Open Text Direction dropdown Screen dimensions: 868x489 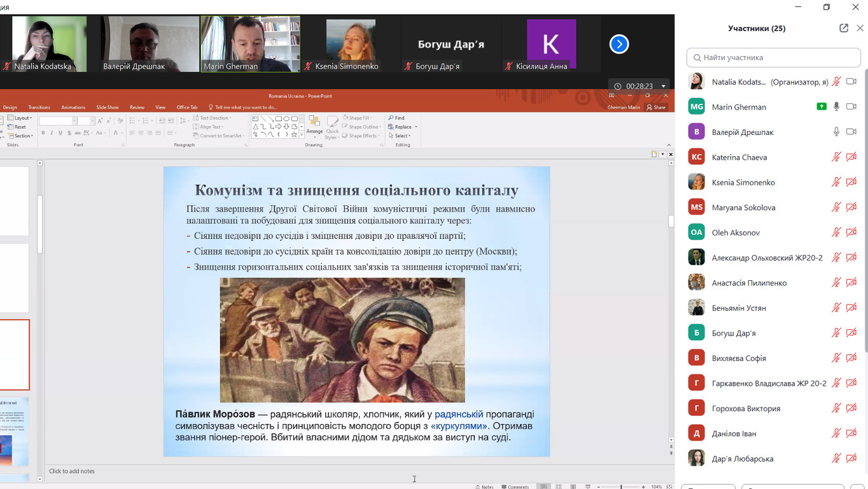click(x=213, y=118)
